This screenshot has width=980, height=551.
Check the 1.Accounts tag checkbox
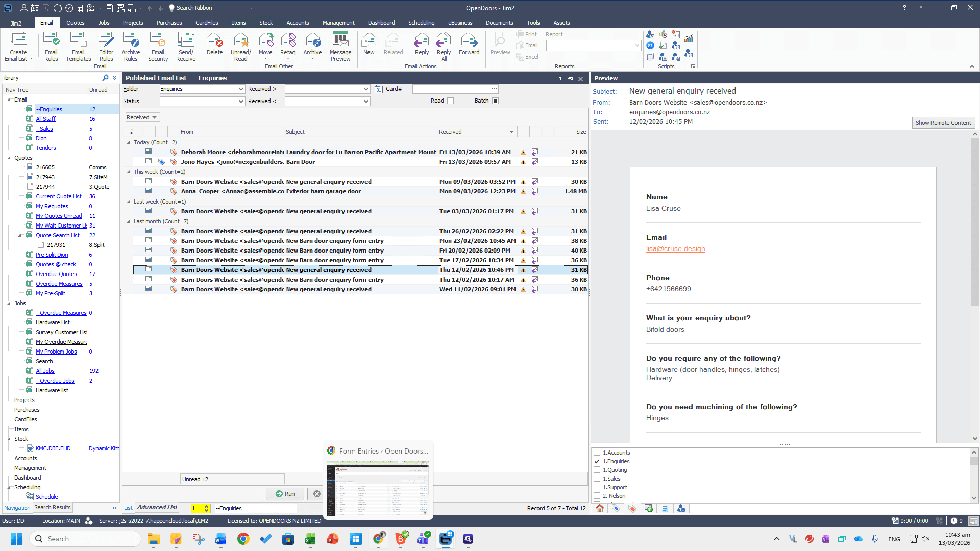(x=597, y=453)
